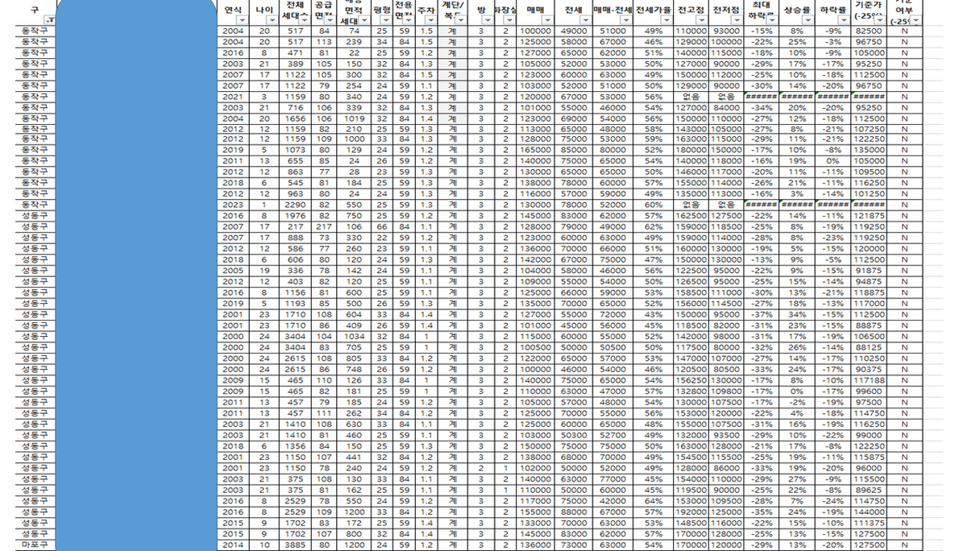Open the 하락률 filter dropdown

point(845,20)
